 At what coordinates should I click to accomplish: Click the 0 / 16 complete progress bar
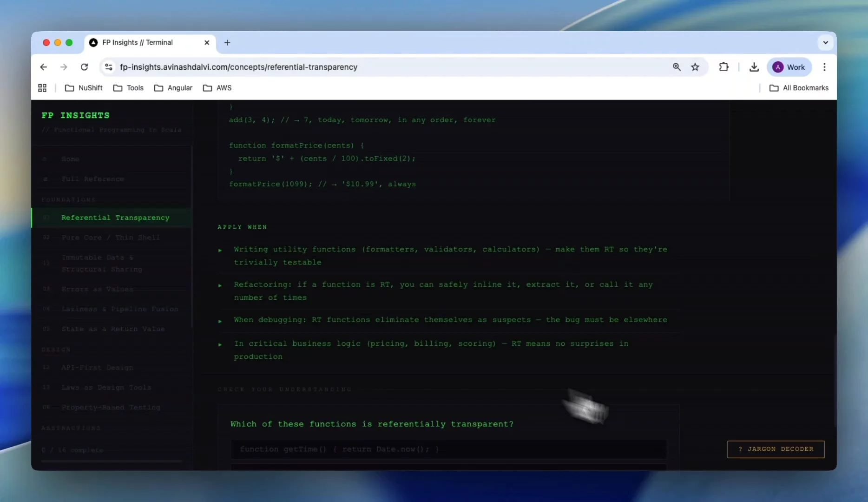tap(112, 461)
